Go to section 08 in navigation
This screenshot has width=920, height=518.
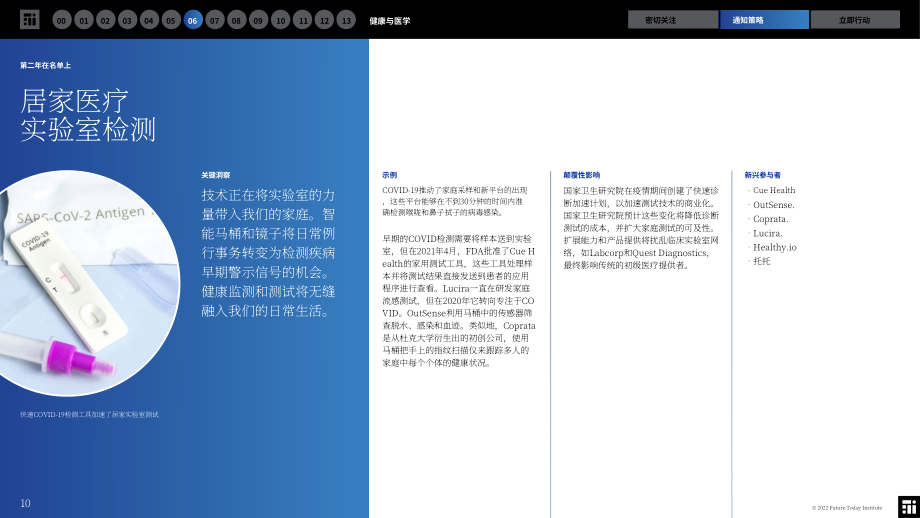[236, 20]
